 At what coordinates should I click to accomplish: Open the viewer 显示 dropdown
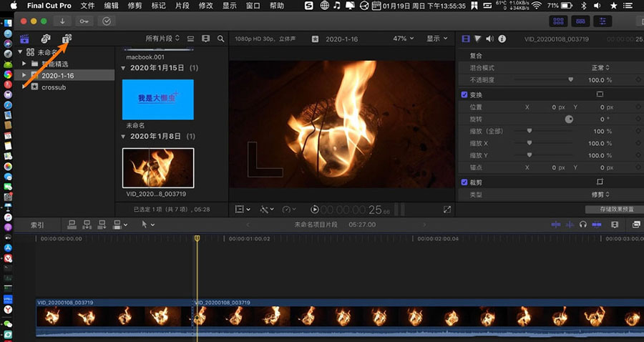pos(436,39)
